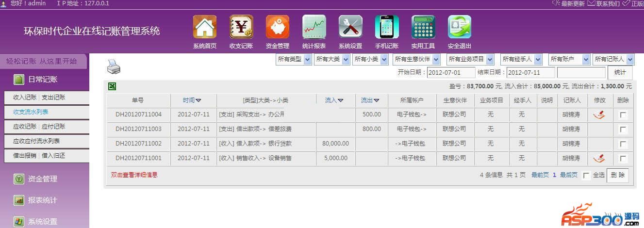Open 支出记账 in the sidebar
Image resolution: width=644 pixels, height=228 pixels.
click(53, 97)
